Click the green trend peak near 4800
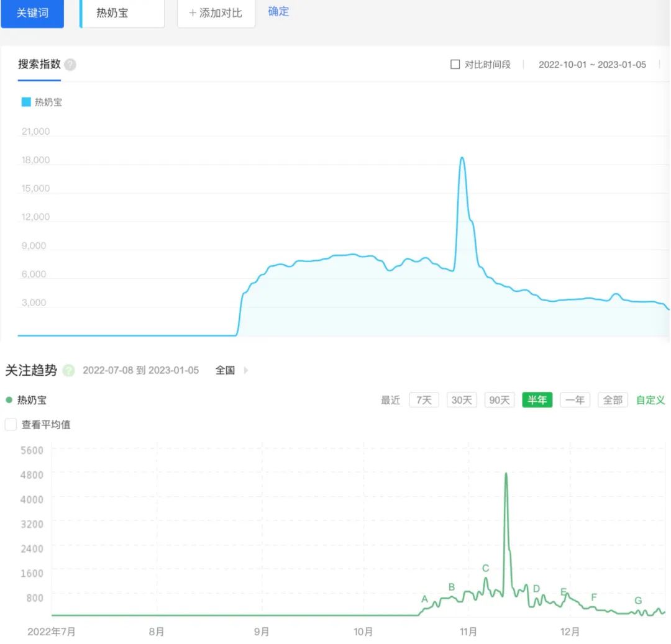This screenshot has height=644, width=671. click(506, 474)
